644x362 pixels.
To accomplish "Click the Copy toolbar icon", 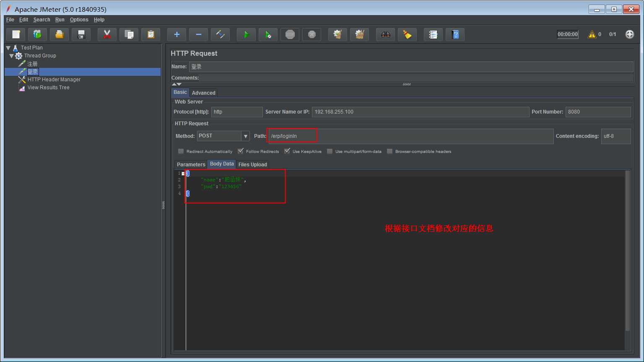I will [129, 34].
